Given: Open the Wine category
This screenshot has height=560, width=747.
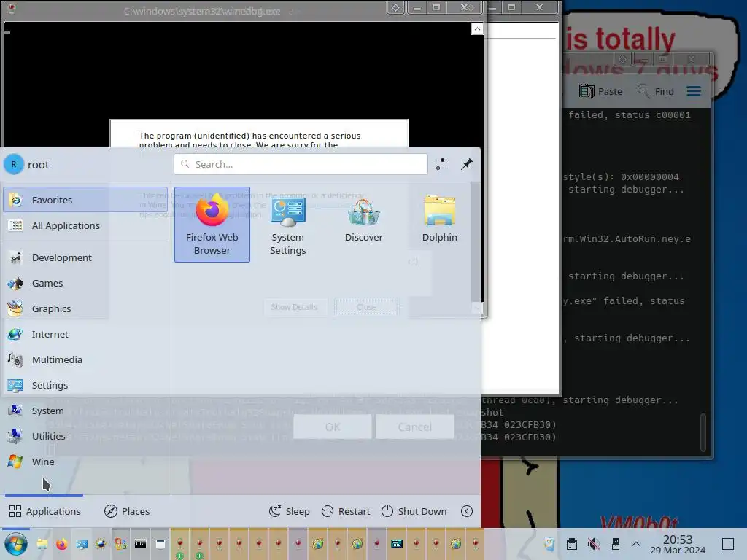Looking at the screenshot, I should (85, 462).
